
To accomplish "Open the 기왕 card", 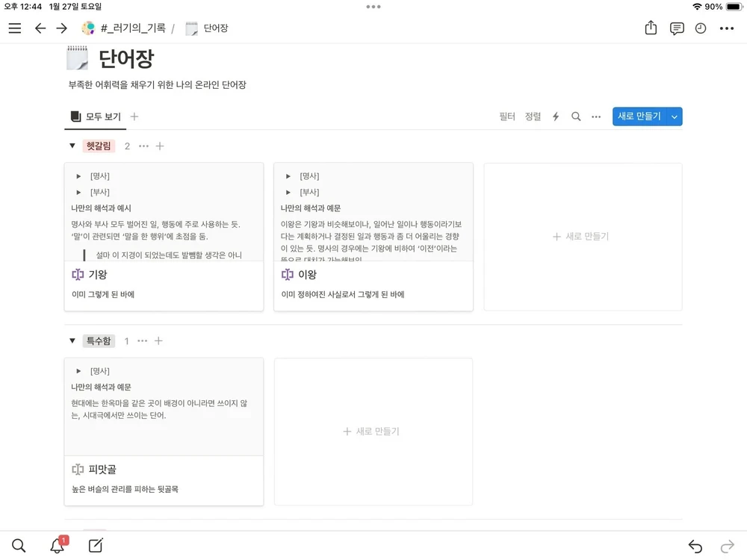I will (164, 237).
